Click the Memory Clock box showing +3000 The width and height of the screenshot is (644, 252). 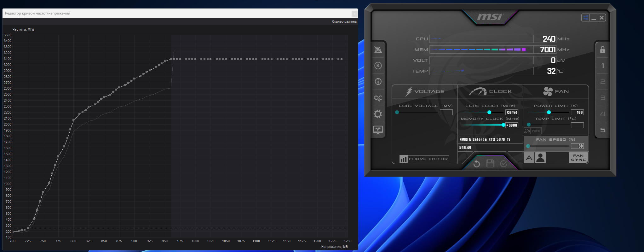click(x=512, y=125)
